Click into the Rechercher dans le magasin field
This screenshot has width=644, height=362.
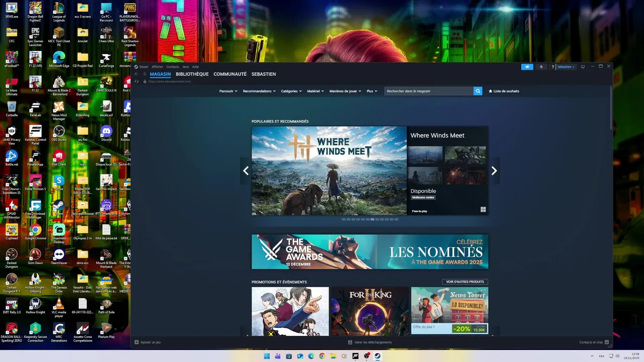coord(429,91)
